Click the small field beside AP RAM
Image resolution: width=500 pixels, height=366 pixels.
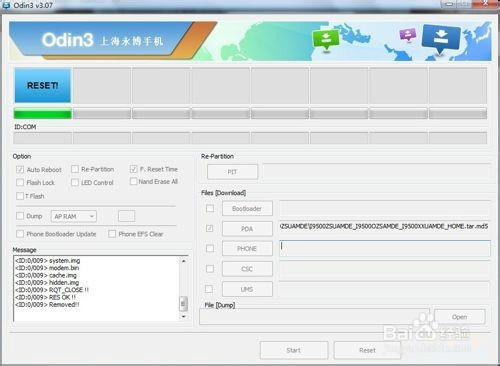(127, 216)
